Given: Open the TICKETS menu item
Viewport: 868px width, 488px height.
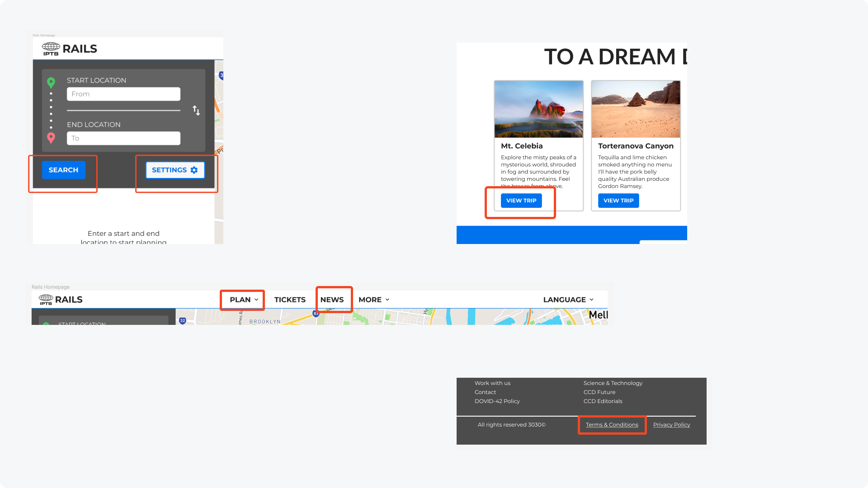Looking at the screenshot, I should (290, 300).
